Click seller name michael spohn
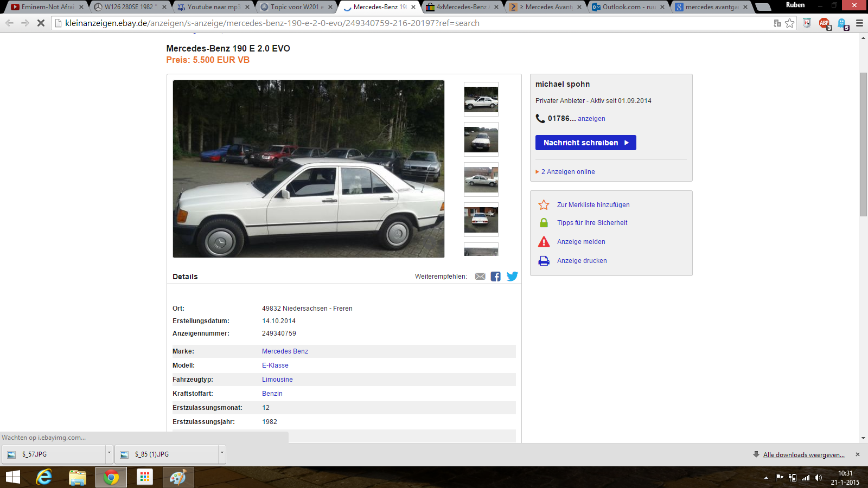This screenshot has height=488, width=868. pos(563,85)
